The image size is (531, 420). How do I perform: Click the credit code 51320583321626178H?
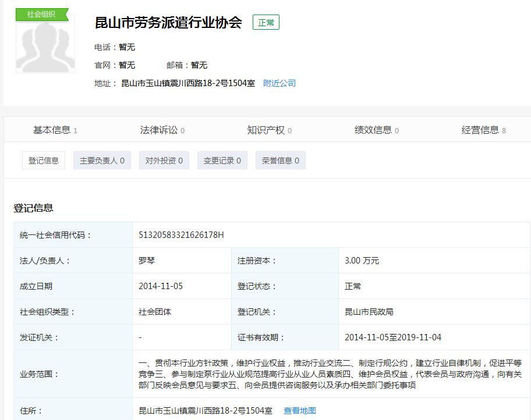coord(181,235)
